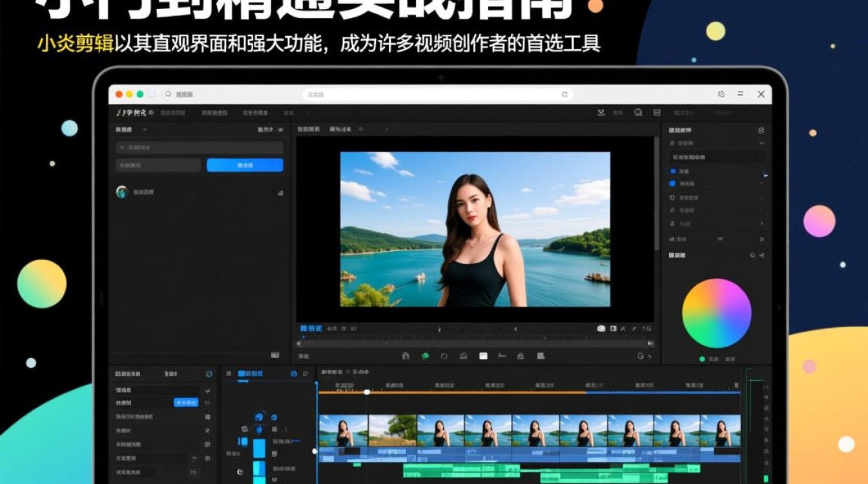Click the green effects icon below the preview
This screenshot has width=868, height=484.
tap(426, 356)
